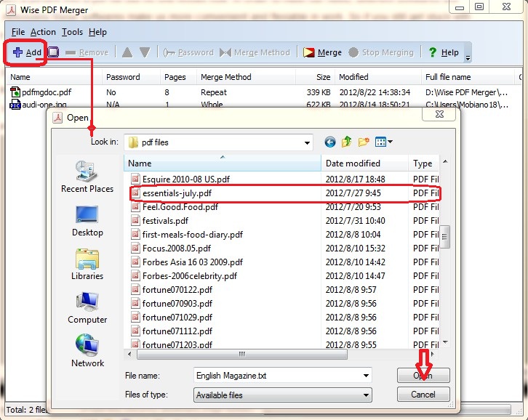This screenshot has height=420, width=528.
Task: Click the Remove toolbar button
Action: [x=87, y=52]
